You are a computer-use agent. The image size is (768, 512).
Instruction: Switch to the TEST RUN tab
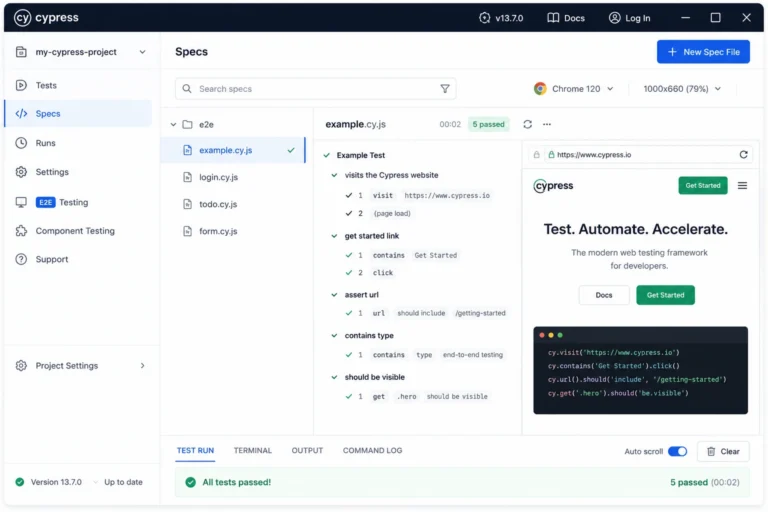(195, 451)
